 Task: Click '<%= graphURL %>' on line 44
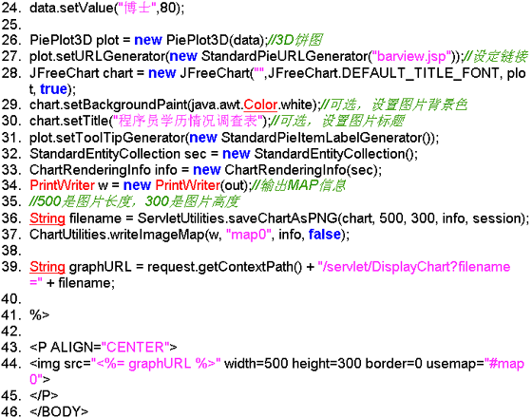156,364
